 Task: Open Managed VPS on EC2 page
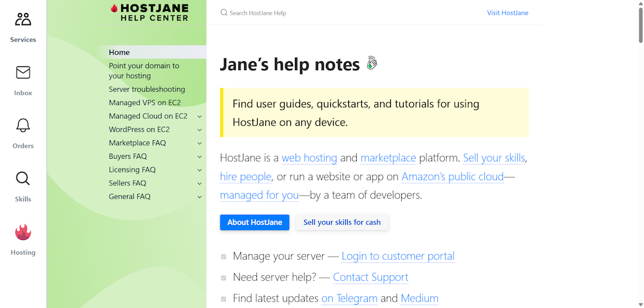tap(144, 102)
